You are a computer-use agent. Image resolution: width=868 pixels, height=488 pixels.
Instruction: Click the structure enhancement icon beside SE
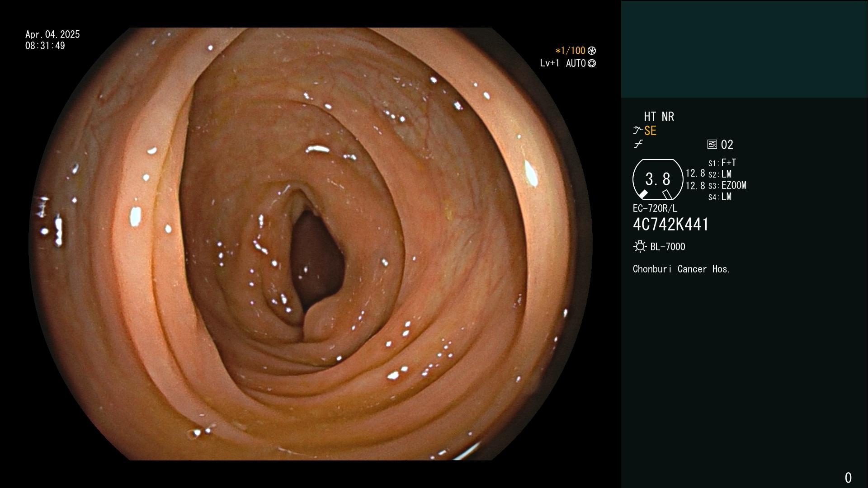[638, 131]
